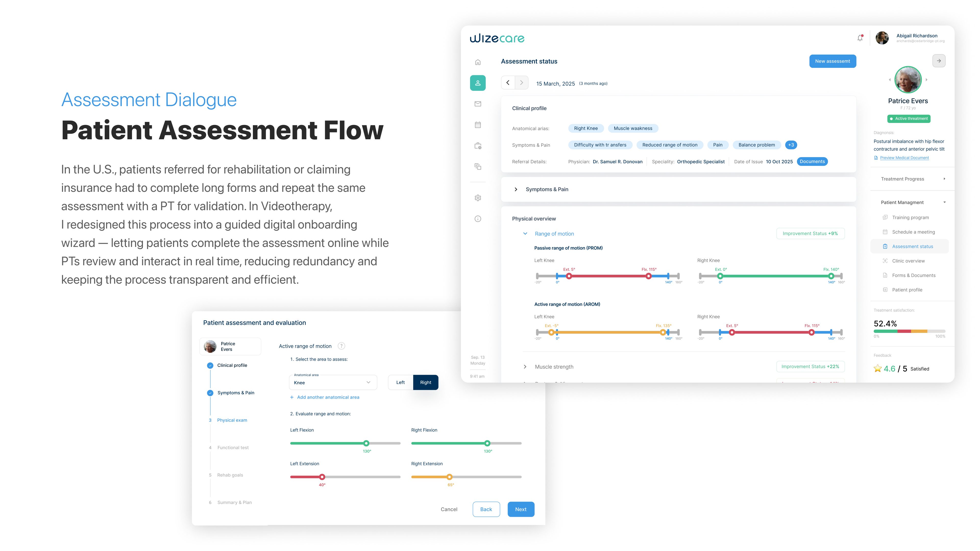Click Improvement Status +9% badge

pos(810,233)
